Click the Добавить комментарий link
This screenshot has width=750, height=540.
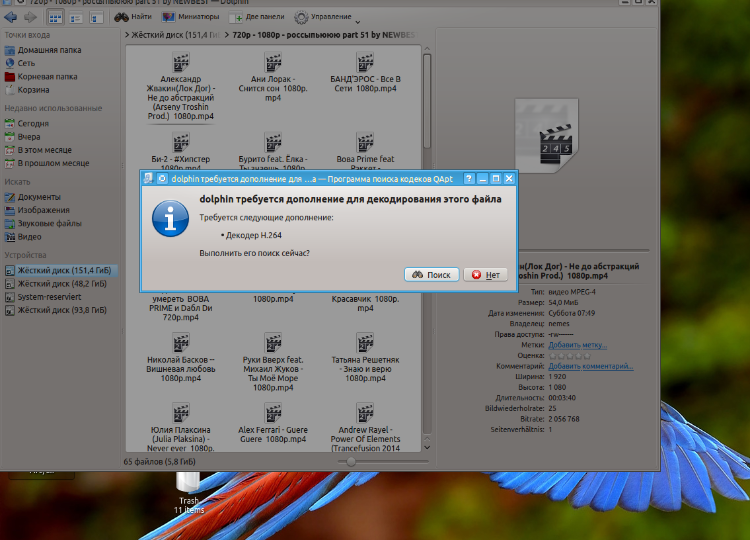pos(590,367)
